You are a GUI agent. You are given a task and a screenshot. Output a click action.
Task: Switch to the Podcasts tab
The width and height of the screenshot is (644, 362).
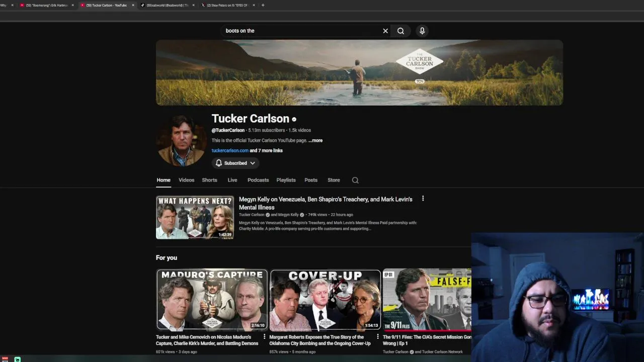[258, 180]
